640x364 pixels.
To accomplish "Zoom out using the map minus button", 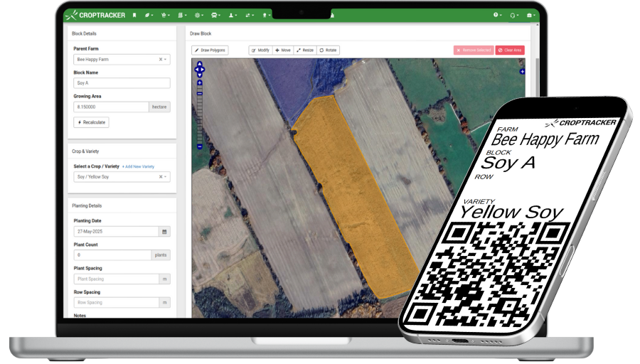I will (x=200, y=146).
